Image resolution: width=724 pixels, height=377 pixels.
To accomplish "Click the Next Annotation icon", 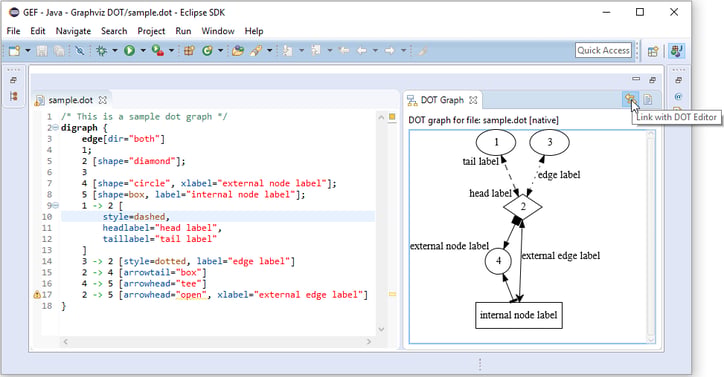I will pyautogui.click(x=288, y=50).
